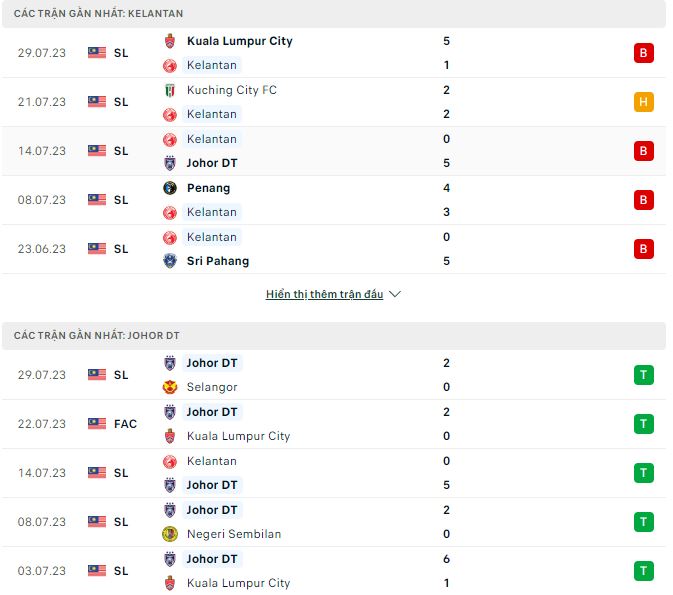This screenshot has height=595, width=673.
Task: Click the Penang team crest icon
Action: pos(170,188)
